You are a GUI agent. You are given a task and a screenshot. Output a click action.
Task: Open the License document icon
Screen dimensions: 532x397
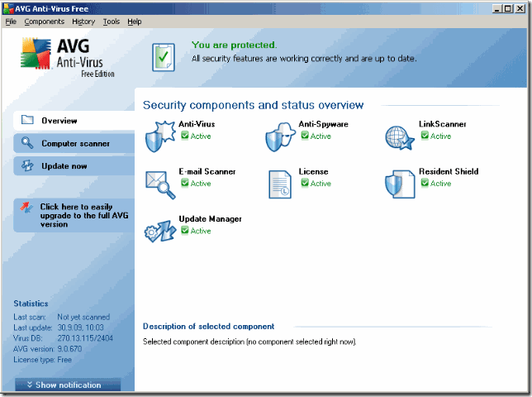(280, 184)
